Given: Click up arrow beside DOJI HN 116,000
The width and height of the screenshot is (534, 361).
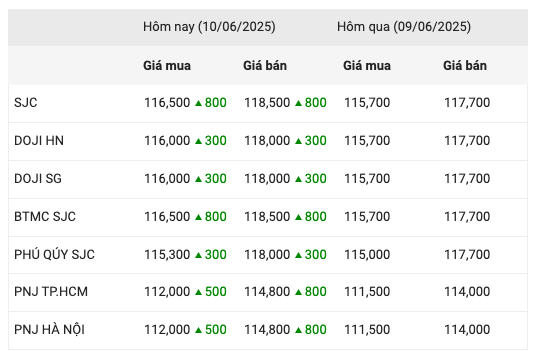Looking at the screenshot, I should click(199, 141).
